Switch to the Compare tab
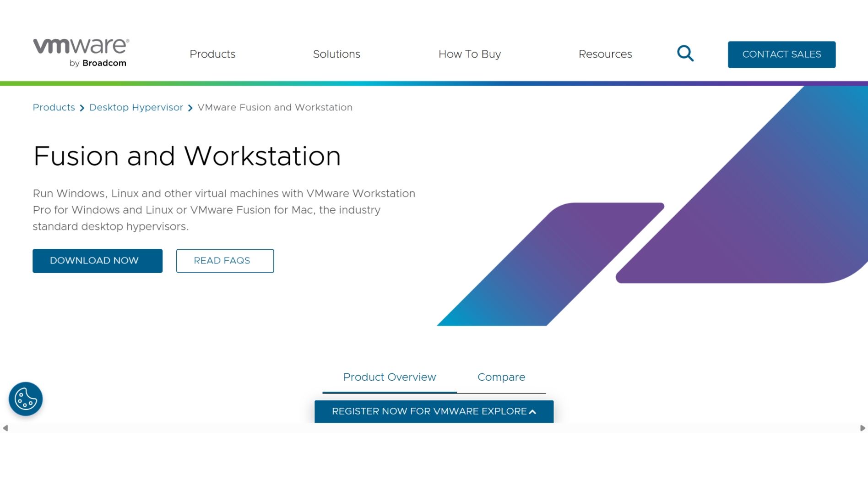Screen dimensions: 868x481 501,377
